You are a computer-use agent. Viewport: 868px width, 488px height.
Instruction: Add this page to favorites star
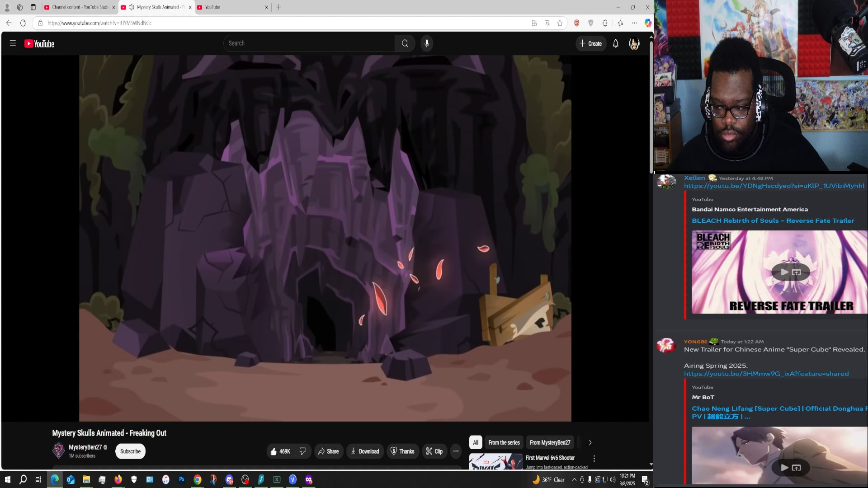point(560,23)
